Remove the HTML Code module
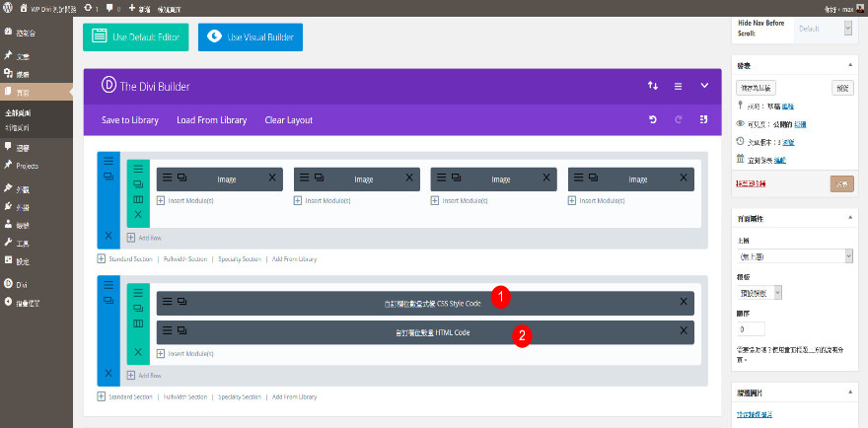 (684, 330)
